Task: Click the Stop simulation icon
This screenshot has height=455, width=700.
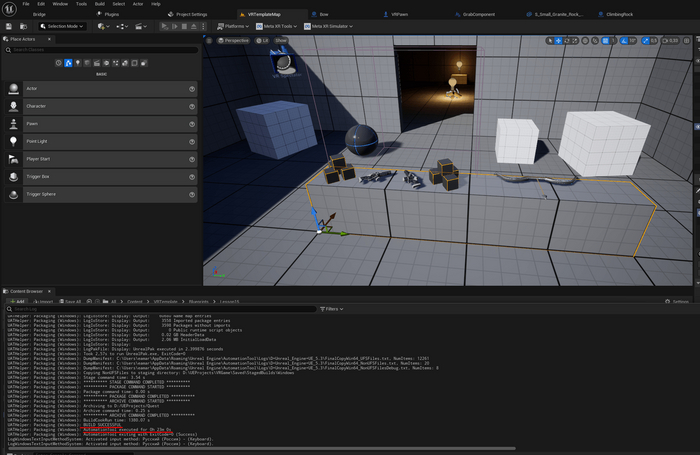Action: 185,26
